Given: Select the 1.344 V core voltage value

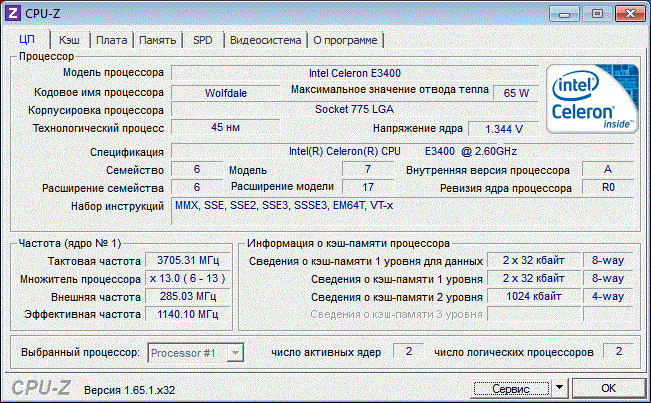Looking at the screenshot, I should point(504,129).
